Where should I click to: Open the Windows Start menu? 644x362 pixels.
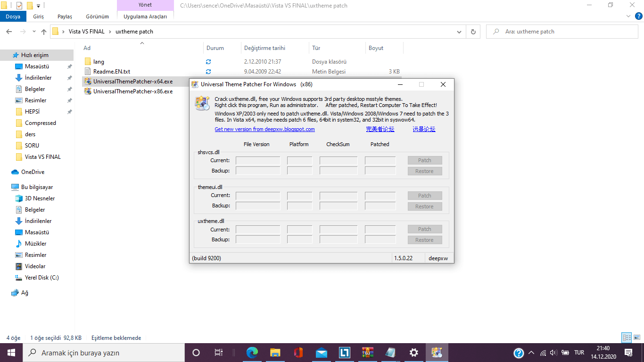click(x=11, y=353)
